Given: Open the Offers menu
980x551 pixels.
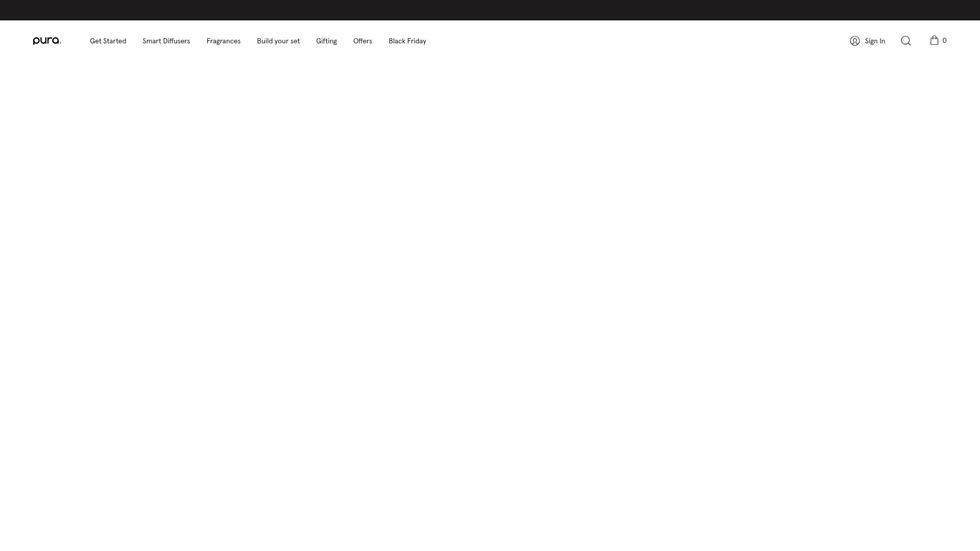Looking at the screenshot, I should click(x=362, y=41).
